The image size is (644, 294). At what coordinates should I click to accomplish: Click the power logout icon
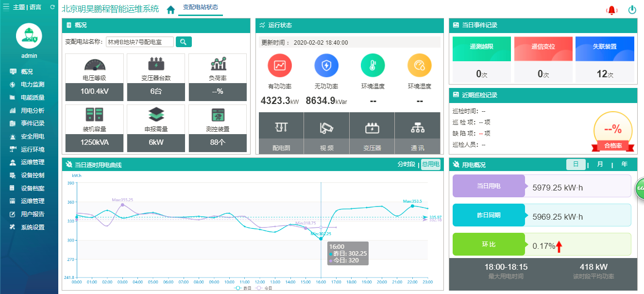pyautogui.click(x=632, y=9)
